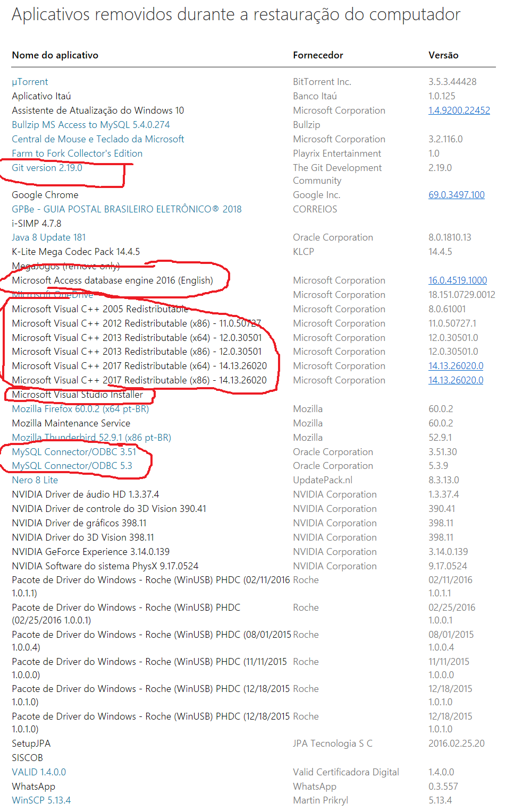Click the Roche WinUSB PHDC 11/11/2015 driver entry
514x812 pixels.
pos(149,668)
